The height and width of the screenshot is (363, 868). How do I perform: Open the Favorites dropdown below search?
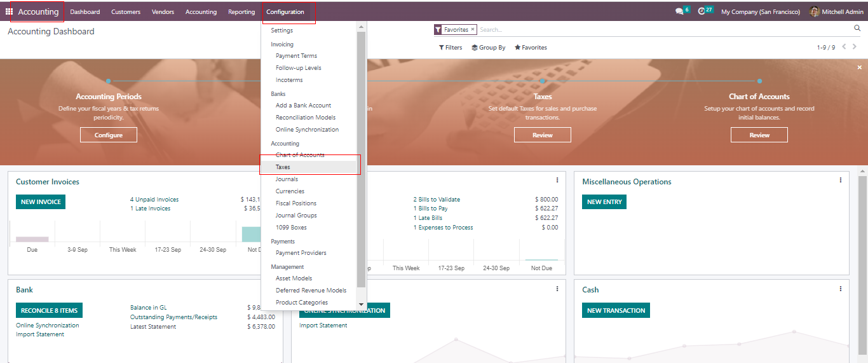click(x=531, y=48)
